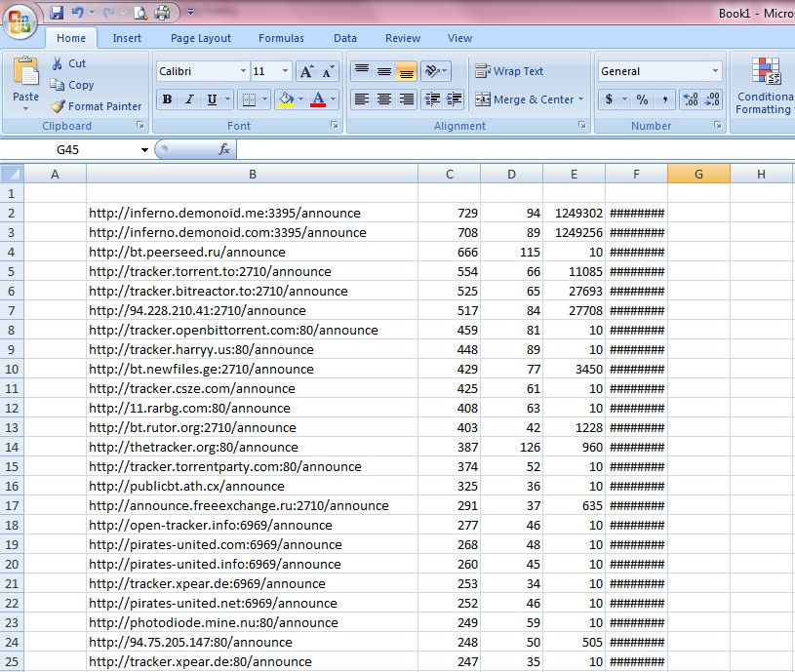Open the Clipboard dialog launcher

coord(139,125)
